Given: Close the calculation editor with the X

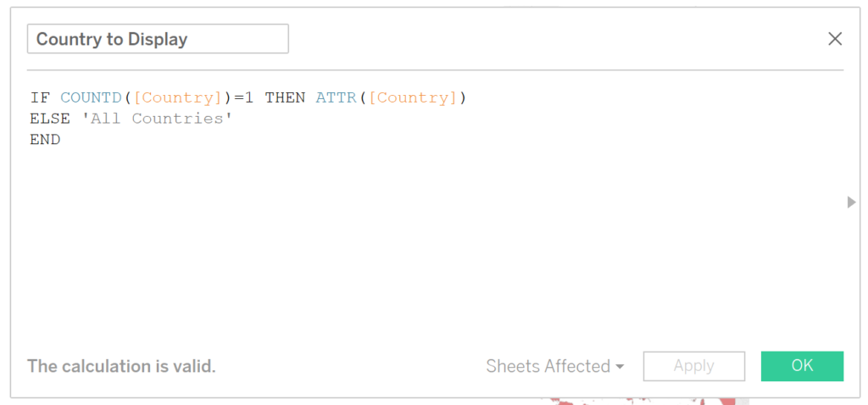Looking at the screenshot, I should [x=835, y=39].
